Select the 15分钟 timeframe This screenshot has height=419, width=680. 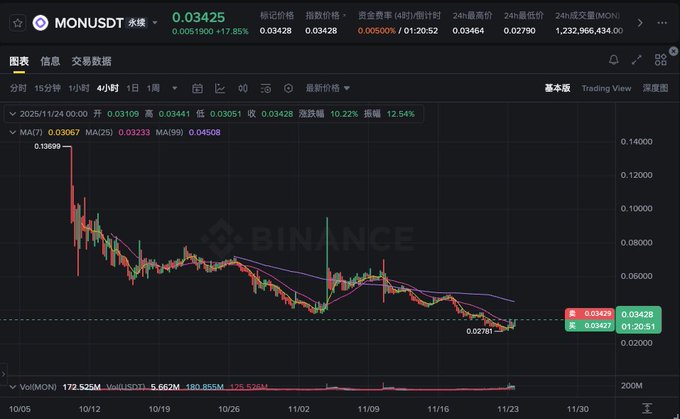(47, 88)
